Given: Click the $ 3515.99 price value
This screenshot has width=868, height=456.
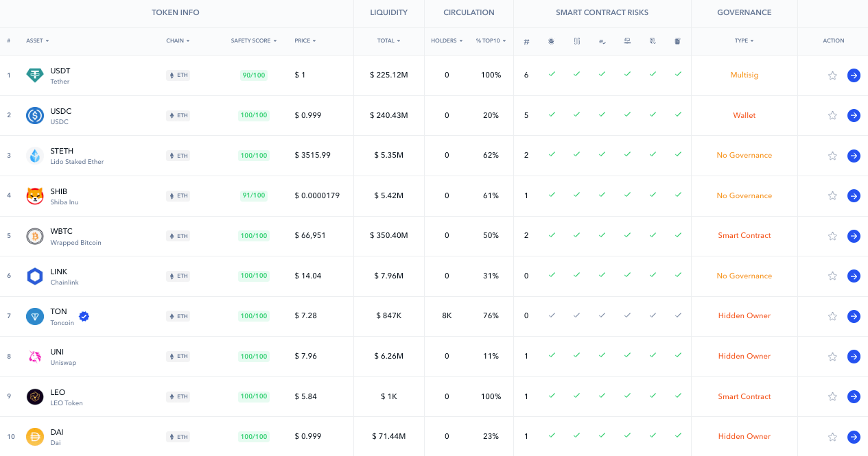Looking at the screenshot, I should 312,156.
